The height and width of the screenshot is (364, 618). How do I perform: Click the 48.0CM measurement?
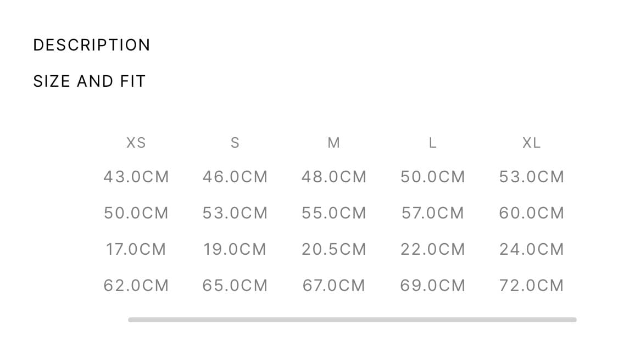click(334, 177)
